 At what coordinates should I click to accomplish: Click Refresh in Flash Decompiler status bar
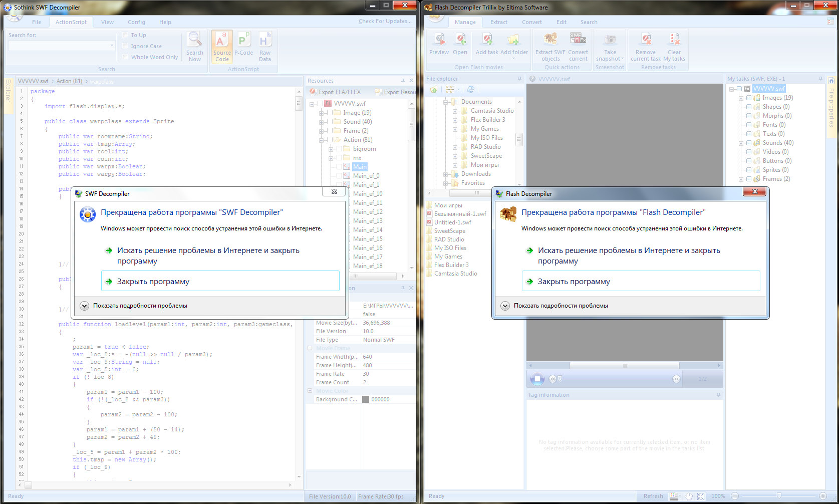click(653, 496)
